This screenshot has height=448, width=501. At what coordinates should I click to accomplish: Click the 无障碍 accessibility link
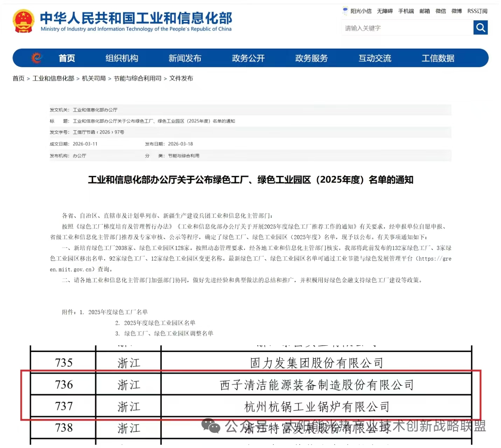(x=384, y=11)
